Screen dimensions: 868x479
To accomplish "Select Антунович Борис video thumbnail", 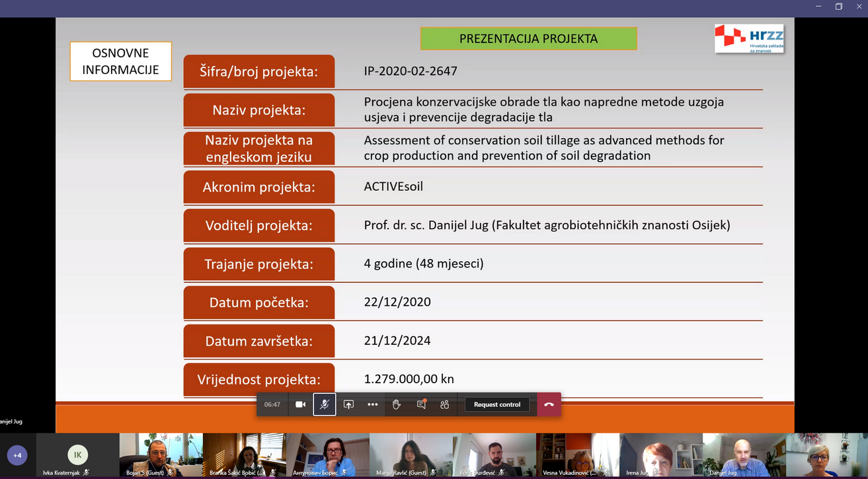I will pos(327,455).
